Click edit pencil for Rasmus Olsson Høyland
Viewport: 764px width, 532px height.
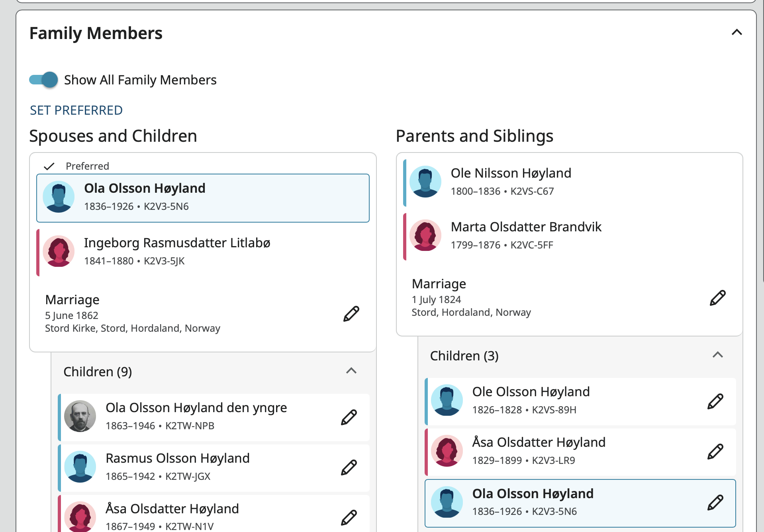click(x=349, y=467)
